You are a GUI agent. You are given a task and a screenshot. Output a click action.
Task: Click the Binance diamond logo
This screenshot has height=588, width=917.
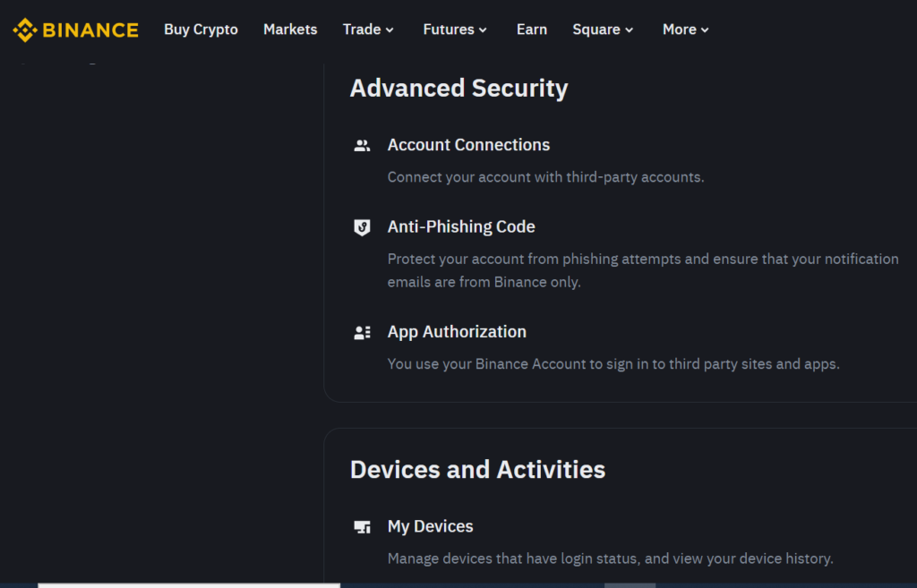click(x=23, y=29)
